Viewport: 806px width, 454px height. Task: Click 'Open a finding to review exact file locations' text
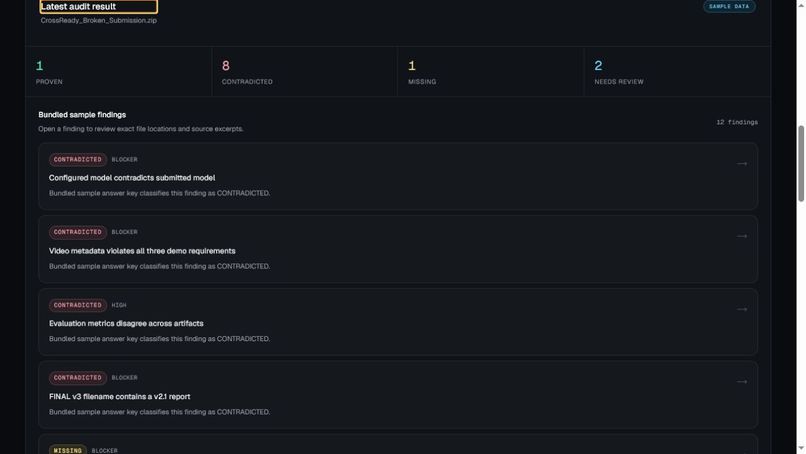[141, 129]
